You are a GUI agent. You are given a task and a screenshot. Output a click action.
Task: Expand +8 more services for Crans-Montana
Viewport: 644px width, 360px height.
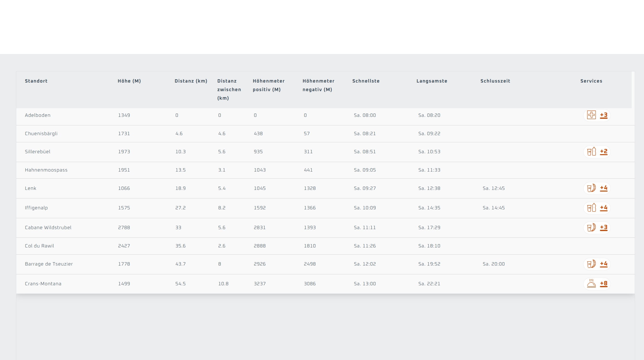[603, 284]
